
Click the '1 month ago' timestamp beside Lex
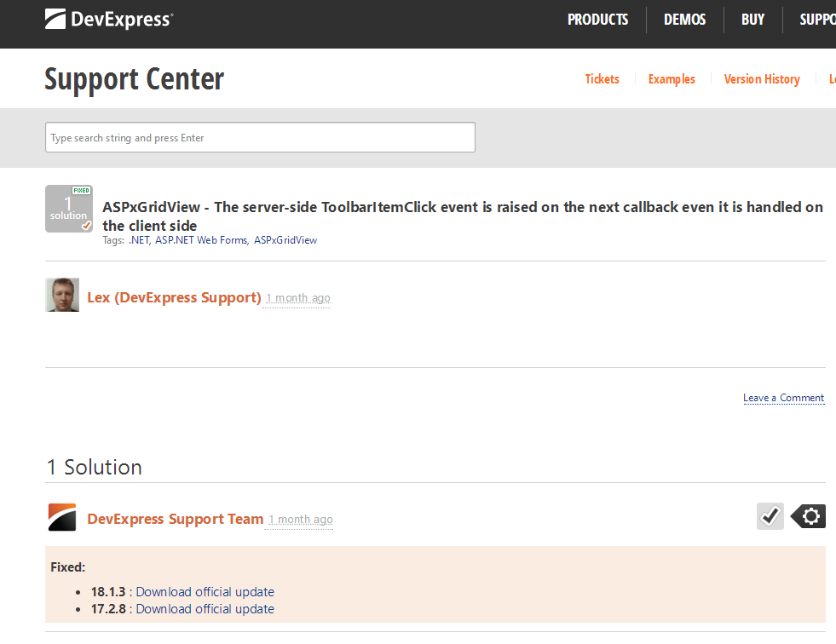298,298
